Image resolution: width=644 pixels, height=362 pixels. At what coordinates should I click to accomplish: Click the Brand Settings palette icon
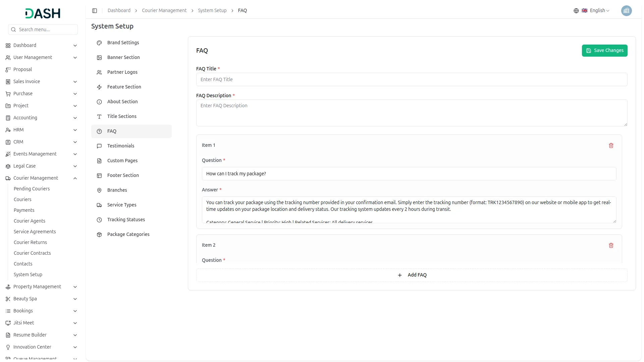(99, 43)
